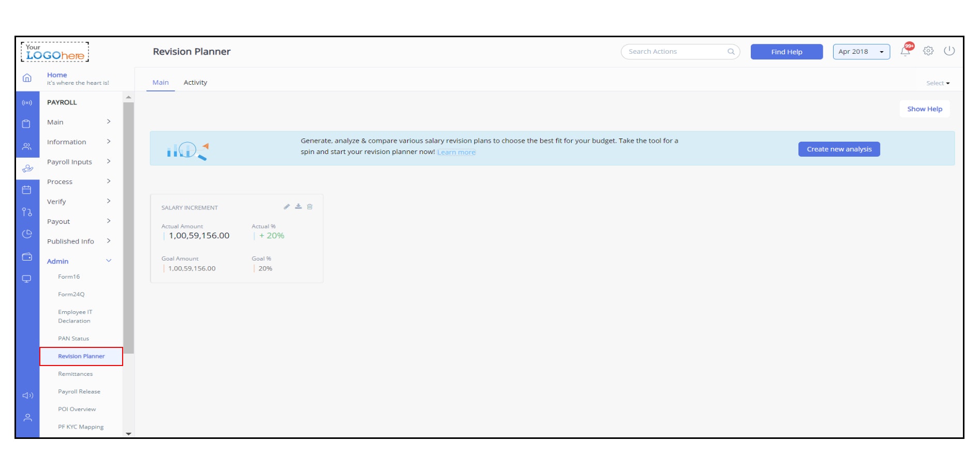Image resolution: width=980 pixels, height=472 pixels.
Task: Open the Apr 2018 period dropdown
Action: click(x=862, y=52)
